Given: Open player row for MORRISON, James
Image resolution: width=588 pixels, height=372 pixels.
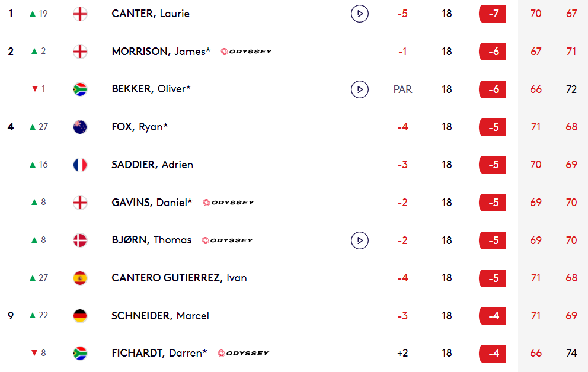Looking at the screenshot, I should tap(294, 52).
